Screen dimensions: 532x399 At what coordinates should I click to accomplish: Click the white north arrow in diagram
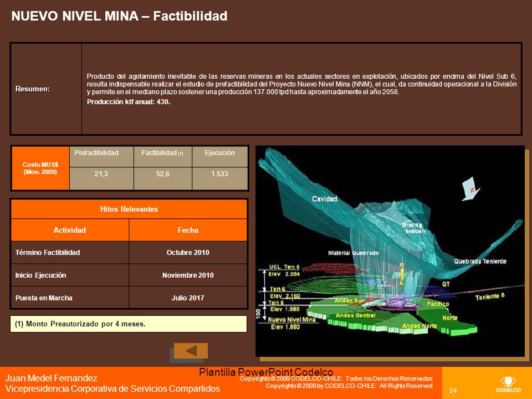point(470,189)
